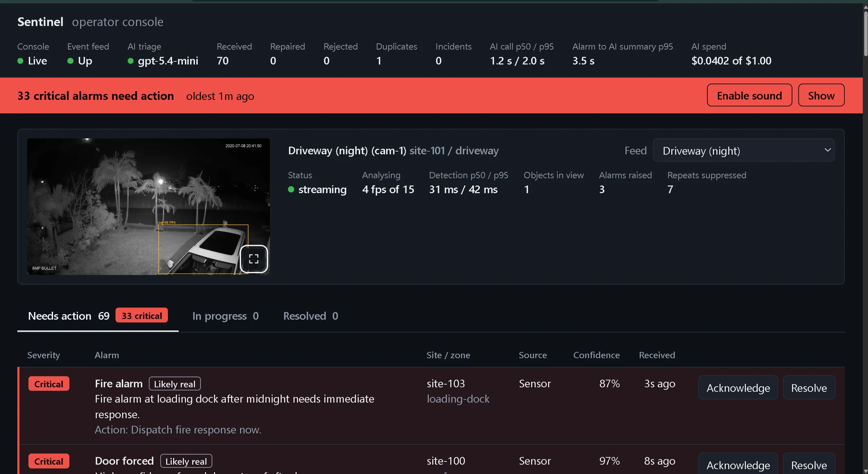Click the 33 critical badge
Viewport: 868px width, 474px height.
(142, 316)
